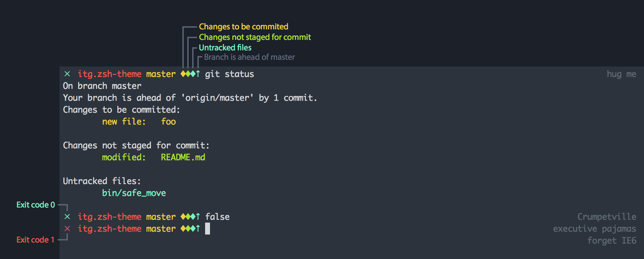Image resolution: width=644 pixels, height=259 pixels.
Task: Click the block cursor on the last prompt
Action: pyautogui.click(x=208, y=229)
